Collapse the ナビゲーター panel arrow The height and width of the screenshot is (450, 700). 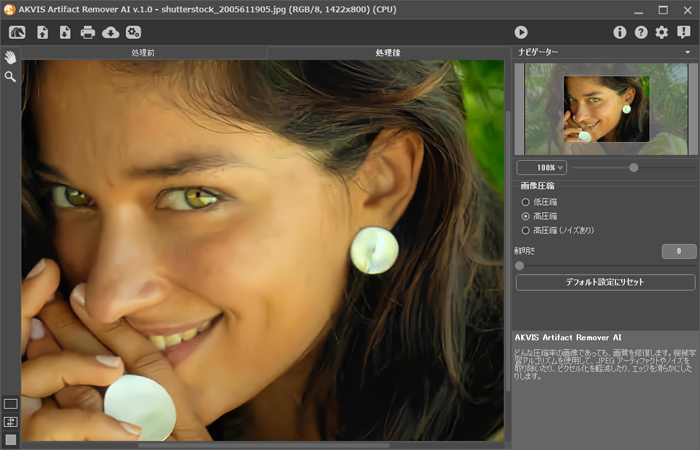tap(688, 52)
